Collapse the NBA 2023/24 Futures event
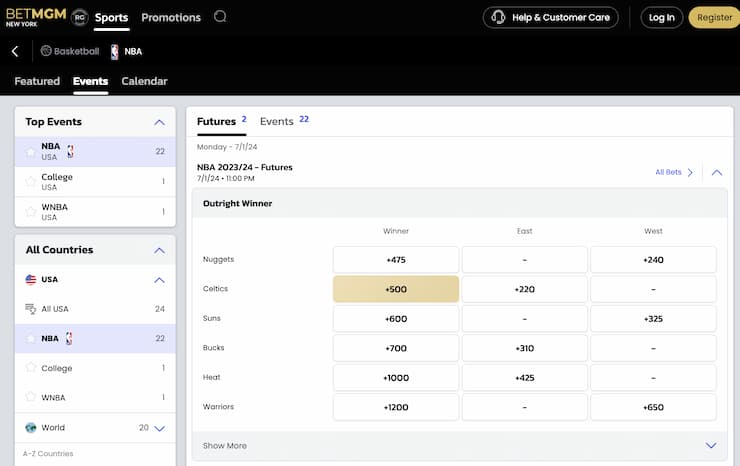740x466 pixels. point(717,172)
